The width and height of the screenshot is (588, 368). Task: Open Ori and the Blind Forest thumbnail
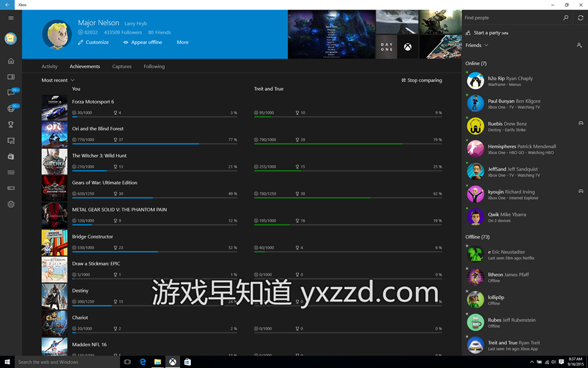tap(54, 135)
